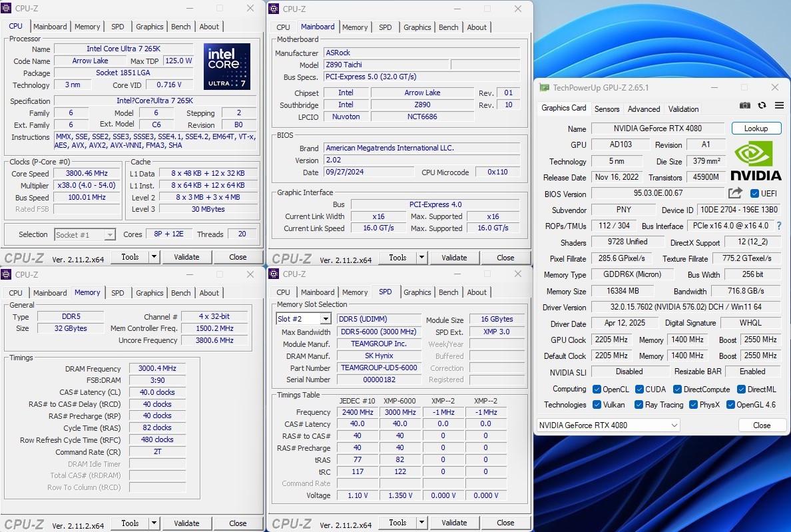Click the Tools button in the CPU-Z SPD window

click(x=397, y=523)
